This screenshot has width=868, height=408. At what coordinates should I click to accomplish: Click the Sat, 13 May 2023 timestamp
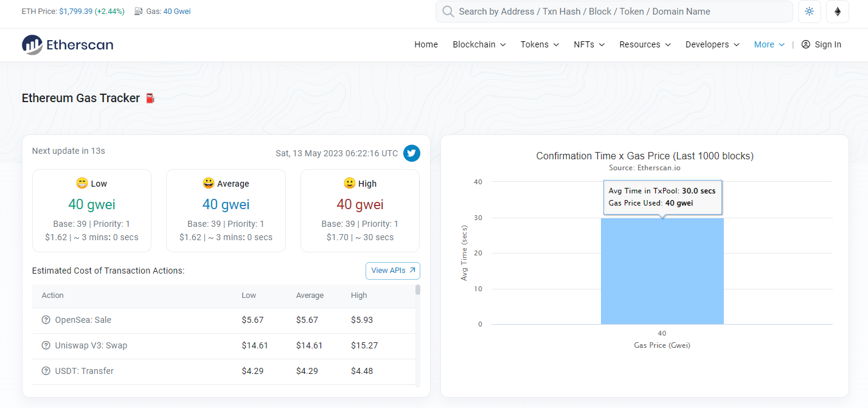click(x=337, y=153)
